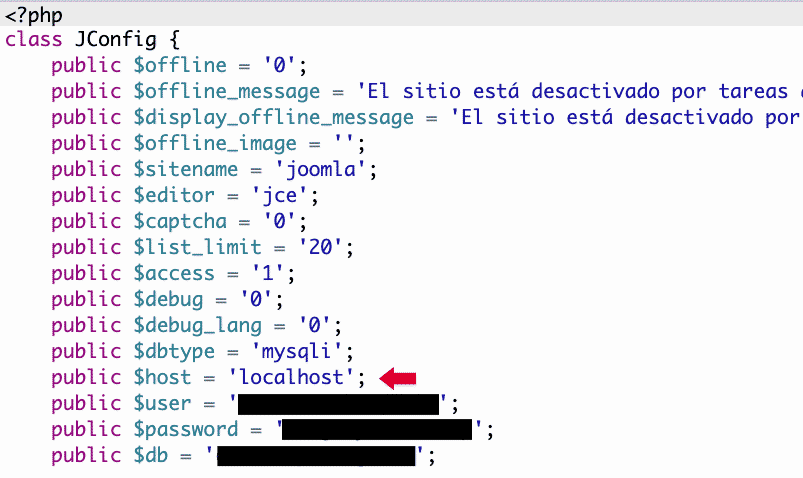The width and height of the screenshot is (803, 478).
Task: Click the 'class JConfig {' declaration
Action: [92, 39]
